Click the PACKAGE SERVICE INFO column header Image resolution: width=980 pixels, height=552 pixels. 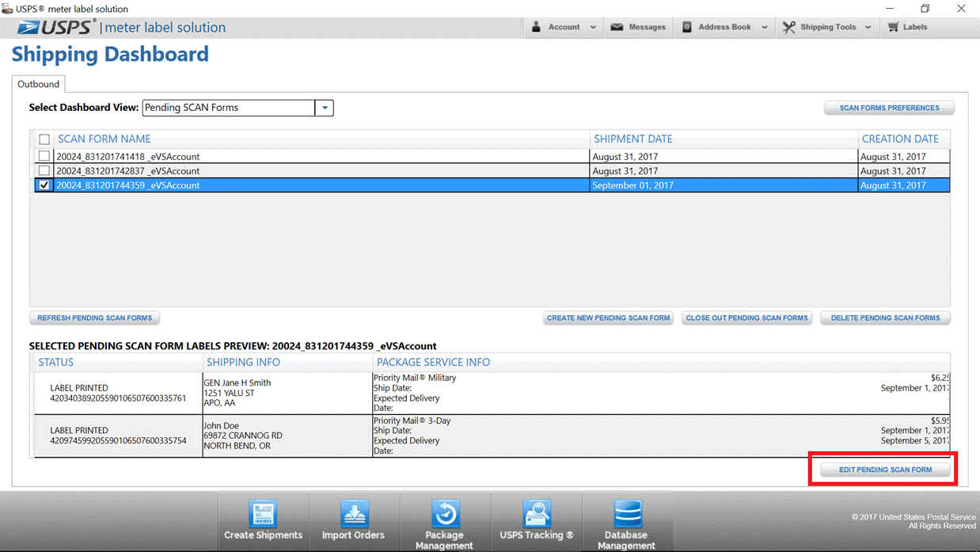pyautogui.click(x=433, y=362)
